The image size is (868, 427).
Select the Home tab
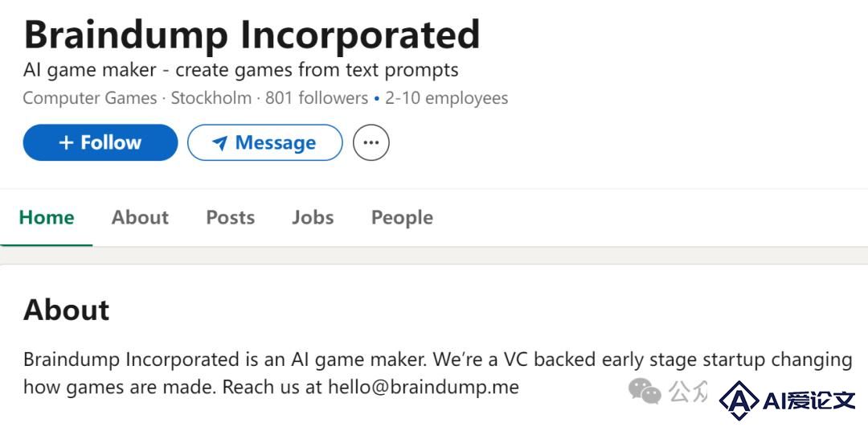click(47, 217)
